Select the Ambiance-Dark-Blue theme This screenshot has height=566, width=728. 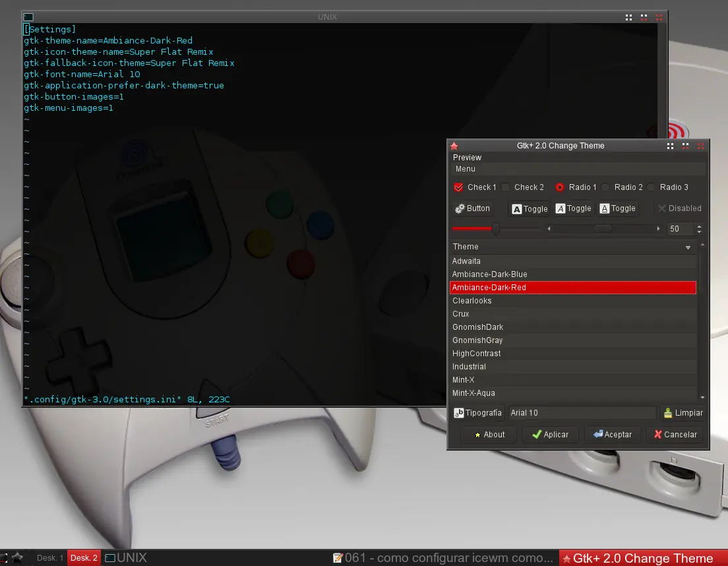click(573, 274)
